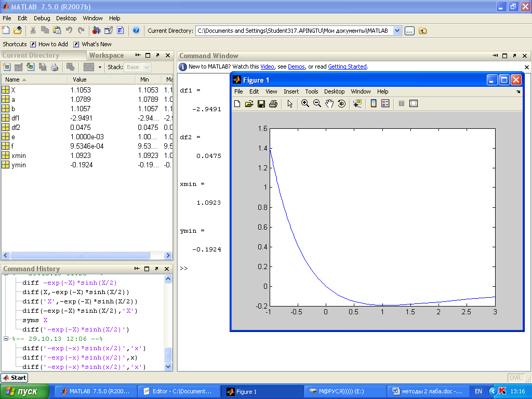This screenshot has width=532, height=399.
Task: Open the MATLAB Start button menu
Action: [15, 378]
